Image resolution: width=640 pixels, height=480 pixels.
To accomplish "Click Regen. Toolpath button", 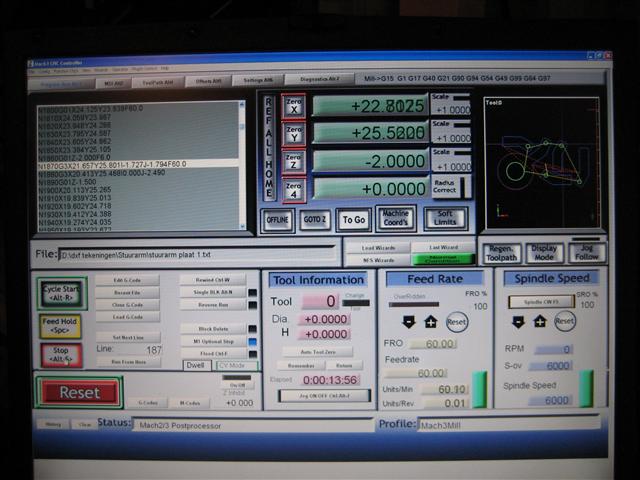I will point(502,253).
